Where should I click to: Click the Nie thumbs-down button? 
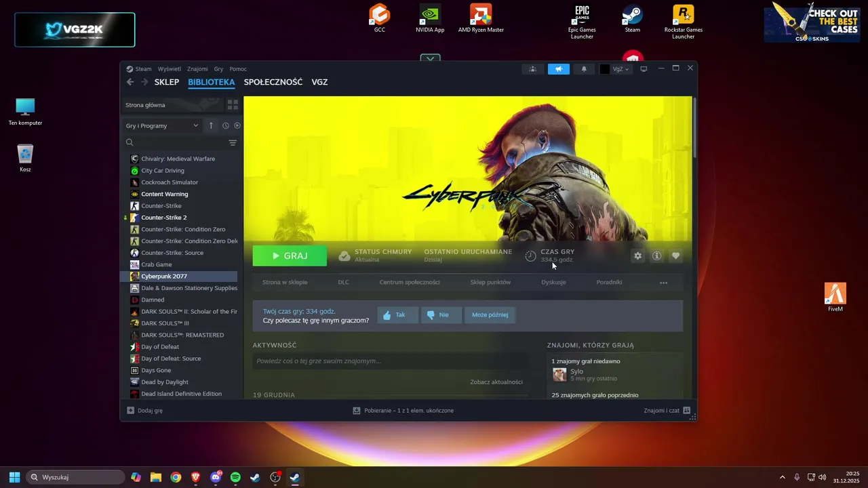(x=441, y=315)
